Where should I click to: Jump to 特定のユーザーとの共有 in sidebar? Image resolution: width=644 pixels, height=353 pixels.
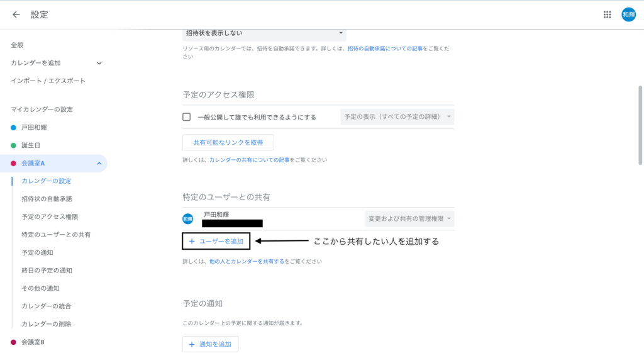[x=56, y=235]
